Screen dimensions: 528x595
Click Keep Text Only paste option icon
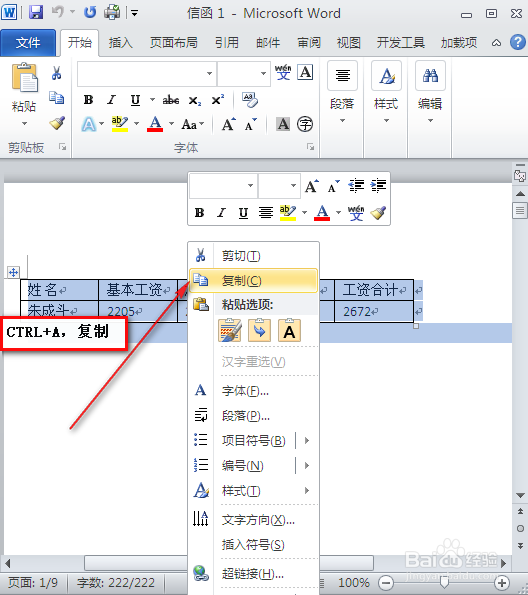coord(289,331)
